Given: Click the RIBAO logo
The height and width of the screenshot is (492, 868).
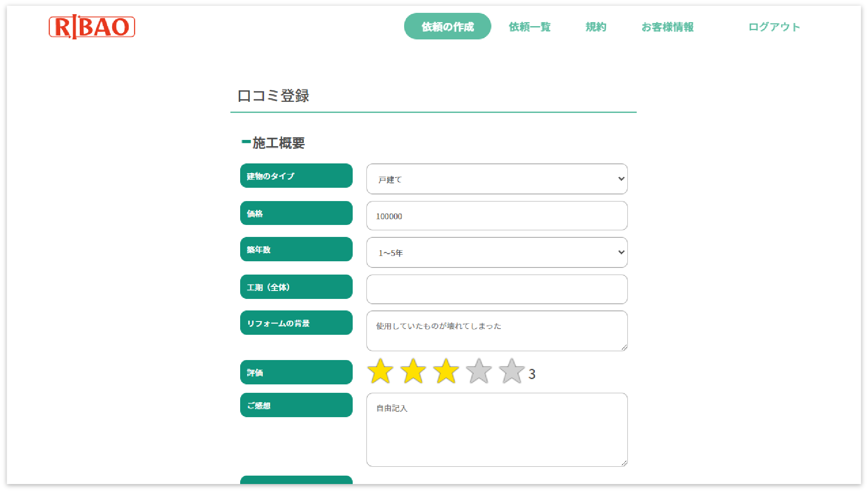Looking at the screenshot, I should coord(92,27).
